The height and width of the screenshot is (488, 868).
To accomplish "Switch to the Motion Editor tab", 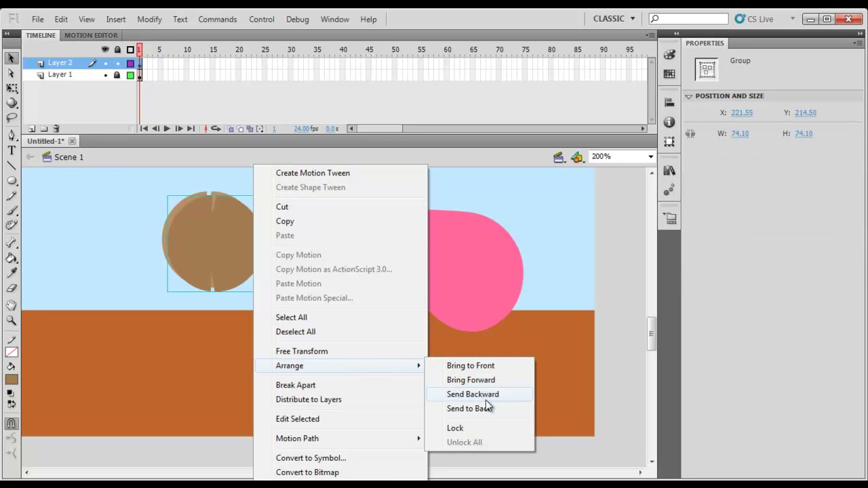I will point(91,35).
